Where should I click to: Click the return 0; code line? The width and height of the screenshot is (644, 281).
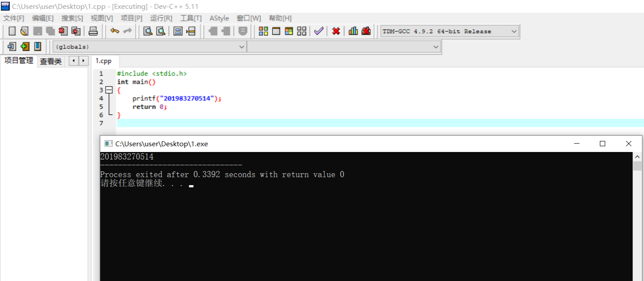150,106
